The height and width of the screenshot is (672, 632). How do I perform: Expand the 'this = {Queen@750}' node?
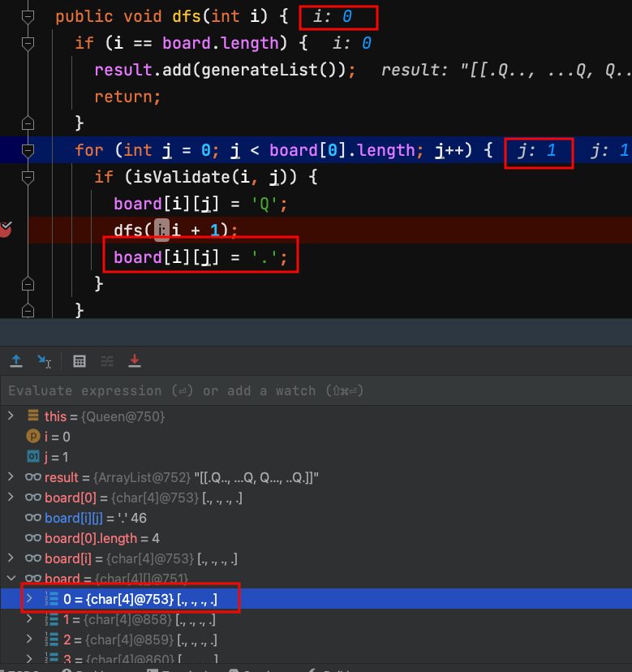[x=11, y=416]
